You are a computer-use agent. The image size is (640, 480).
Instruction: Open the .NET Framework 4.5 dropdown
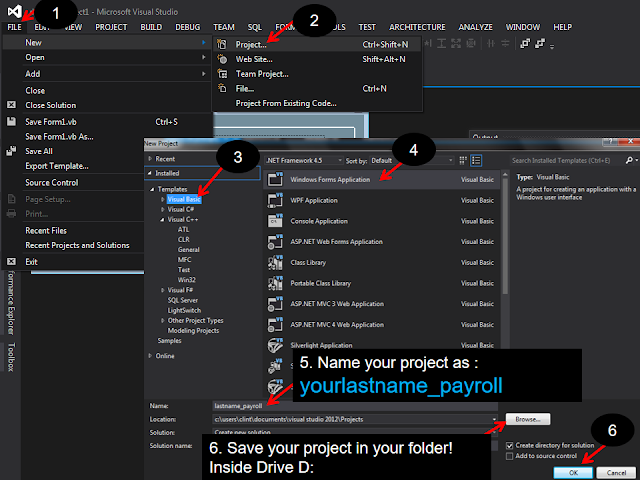(x=304, y=160)
